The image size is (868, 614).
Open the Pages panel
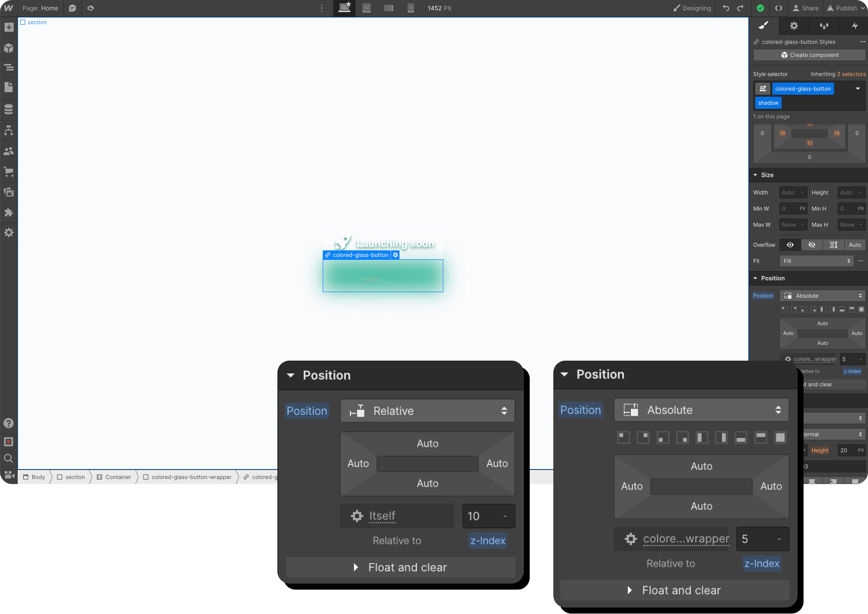pyautogui.click(x=9, y=88)
